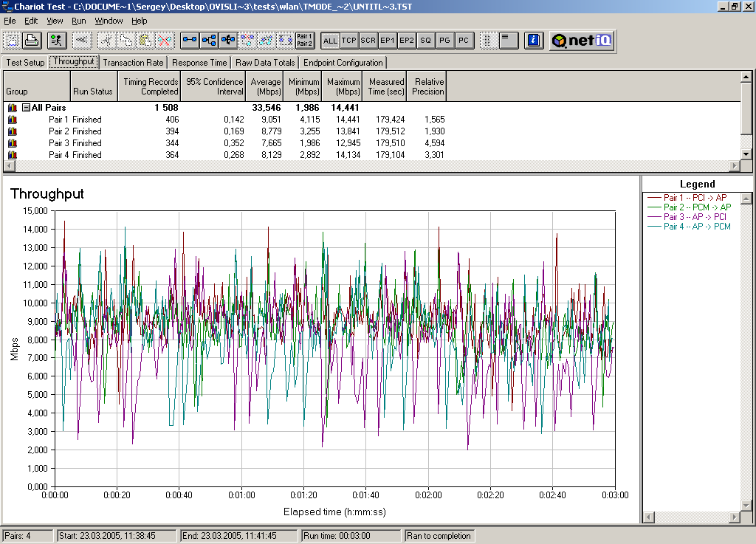Click the Pair 1 Pair 2 toolbar button
Screen dimensions: 756x544
tap(305, 40)
